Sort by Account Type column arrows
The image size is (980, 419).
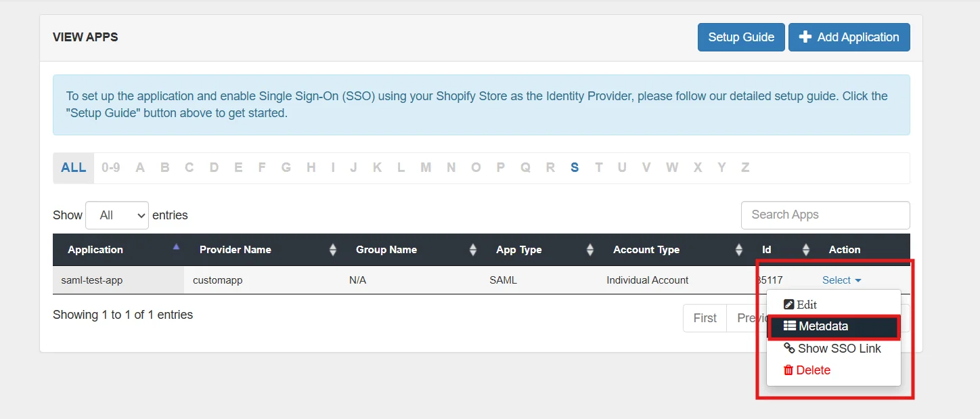[739, 250]
